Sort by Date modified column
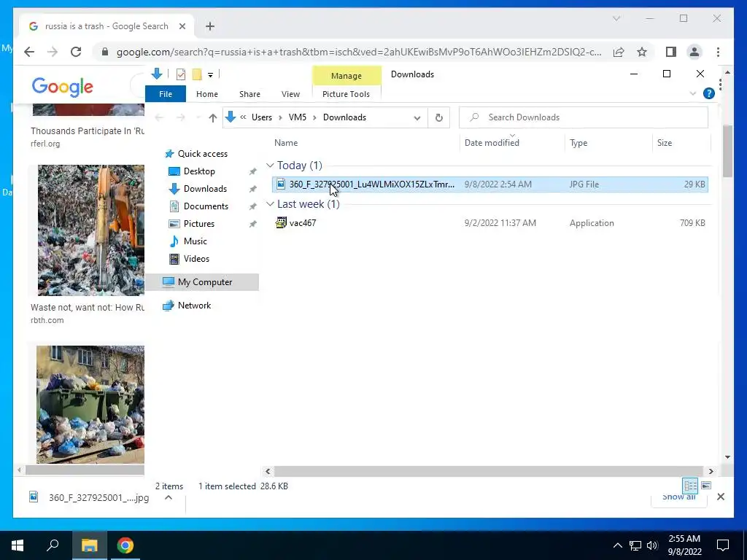 [492, 143]
